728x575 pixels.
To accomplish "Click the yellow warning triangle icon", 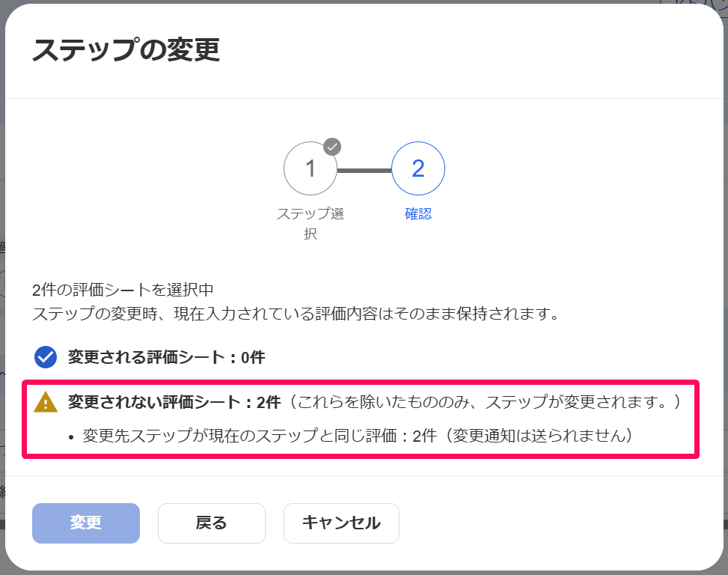I will (46, 402).
